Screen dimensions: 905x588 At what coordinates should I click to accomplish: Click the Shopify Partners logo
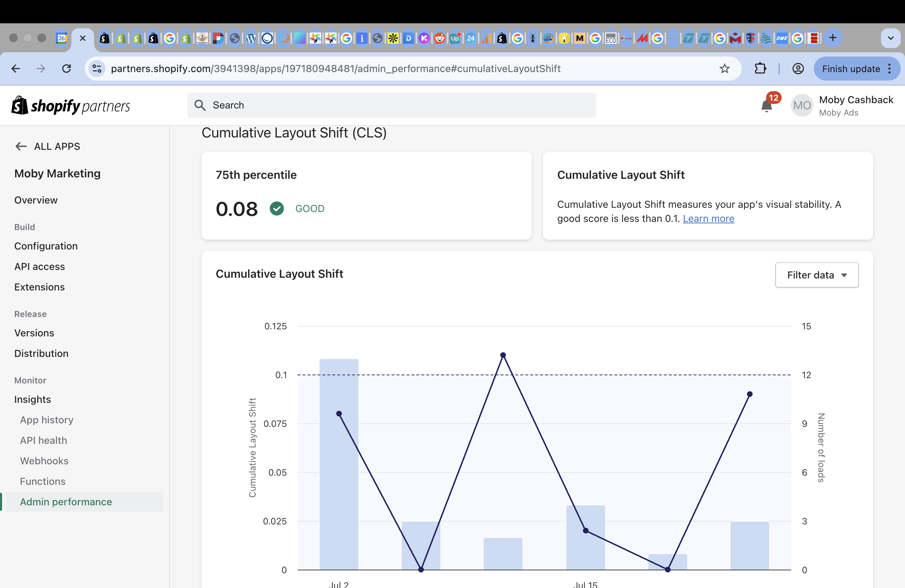[71, 105]
